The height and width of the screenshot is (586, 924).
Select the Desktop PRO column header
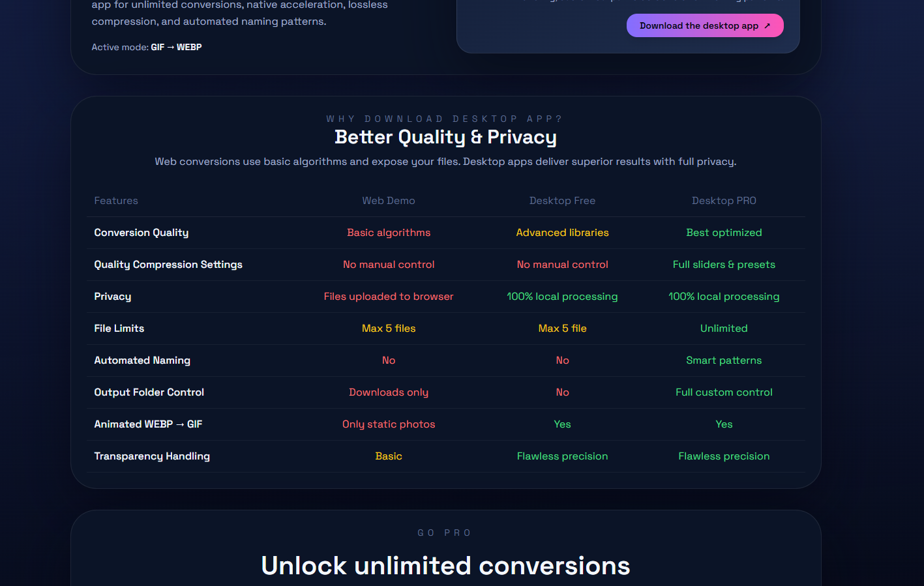[724, 200]
